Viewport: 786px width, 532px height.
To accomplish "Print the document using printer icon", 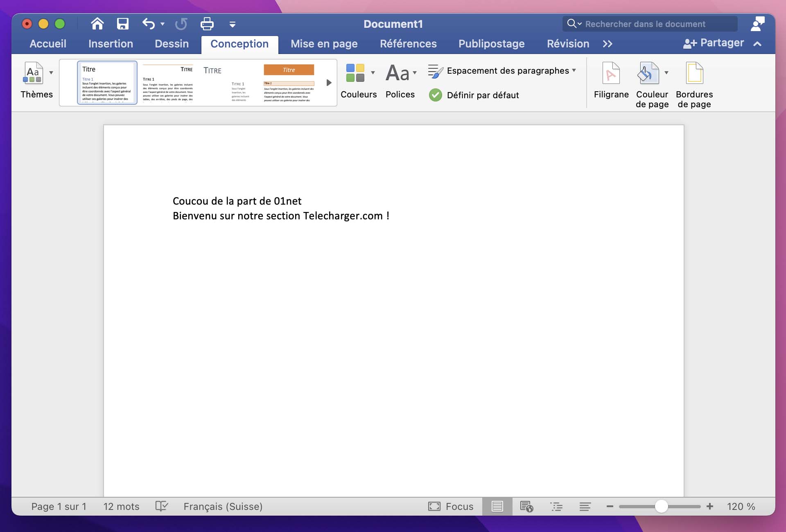I will 207,24.
